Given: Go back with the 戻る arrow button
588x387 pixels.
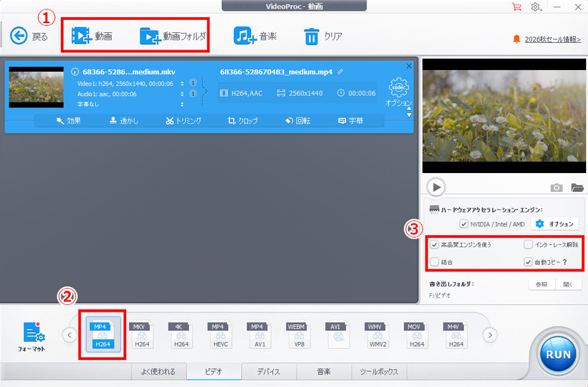Looking at the screenshot, I should (x=28, y=36).
